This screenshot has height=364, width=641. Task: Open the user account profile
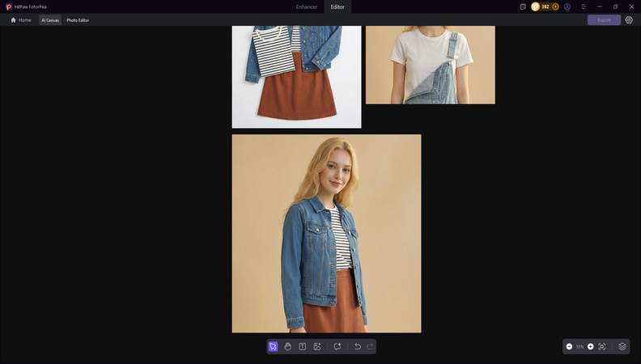[567, 6]
